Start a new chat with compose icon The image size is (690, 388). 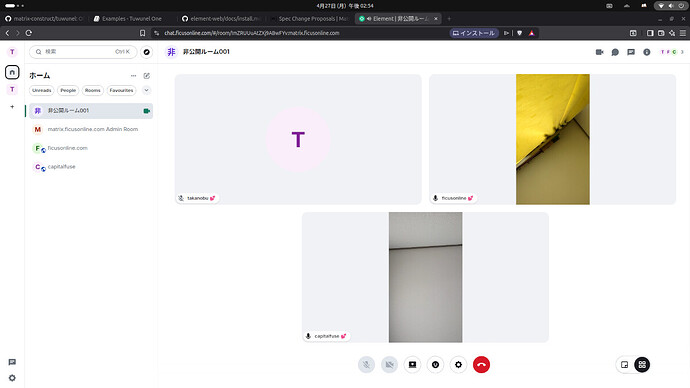147,76
